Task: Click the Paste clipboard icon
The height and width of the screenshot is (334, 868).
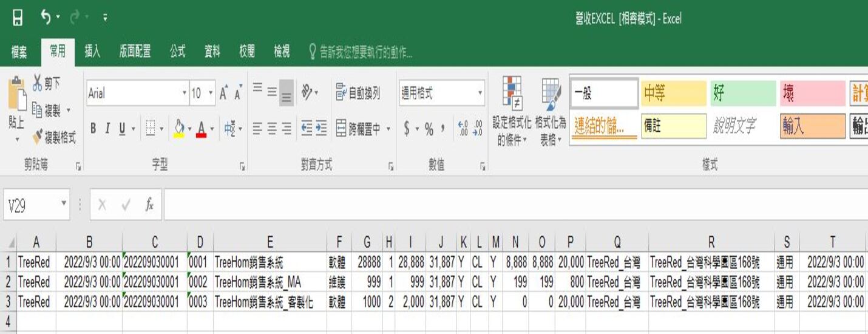Action: coord(16,95)
